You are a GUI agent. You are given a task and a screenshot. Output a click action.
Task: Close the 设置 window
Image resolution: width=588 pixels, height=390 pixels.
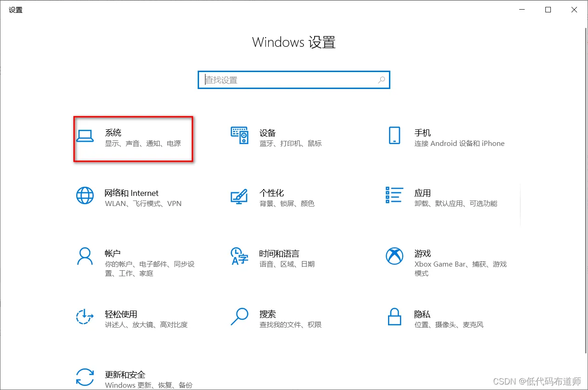[574, 10]
